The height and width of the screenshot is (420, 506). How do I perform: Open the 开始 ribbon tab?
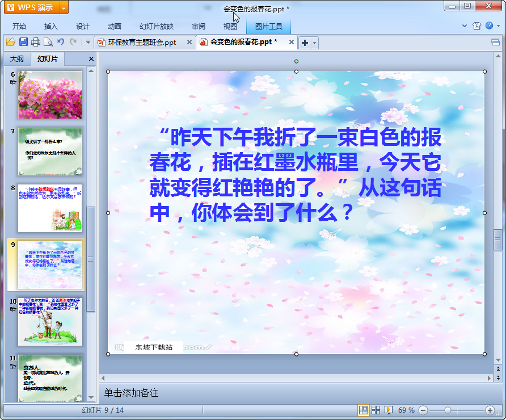coord(19,27)
